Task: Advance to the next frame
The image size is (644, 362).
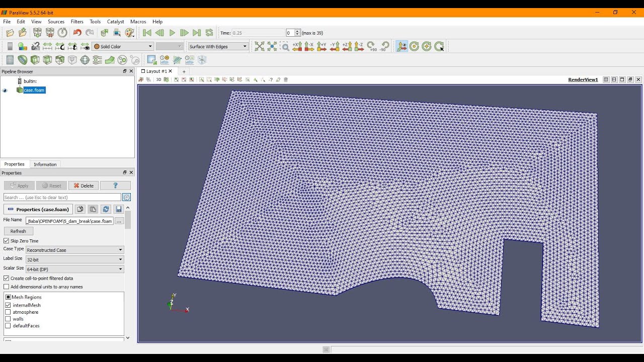Action: [x=184, y=33]
